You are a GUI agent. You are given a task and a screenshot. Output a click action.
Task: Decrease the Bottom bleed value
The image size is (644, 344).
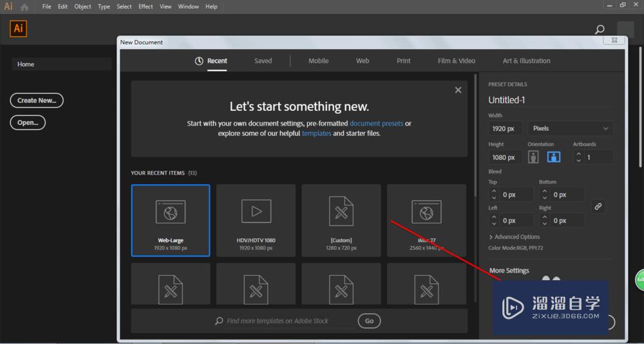click(x=545, y=198)
